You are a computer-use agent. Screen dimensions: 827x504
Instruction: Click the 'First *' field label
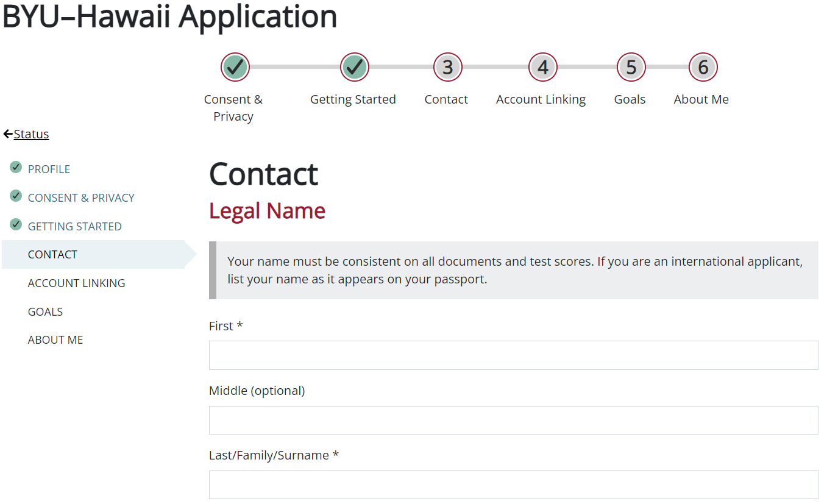point(226,326)
